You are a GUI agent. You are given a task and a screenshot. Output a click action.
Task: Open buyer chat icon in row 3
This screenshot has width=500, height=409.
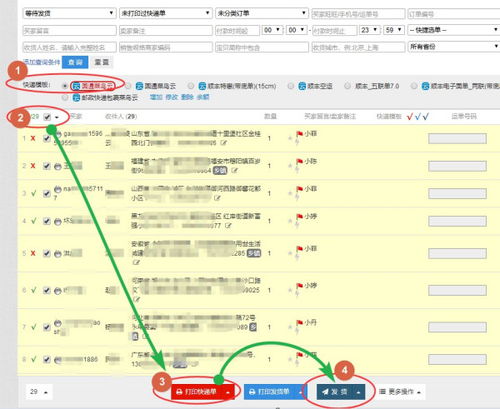(x=58, y=189)
